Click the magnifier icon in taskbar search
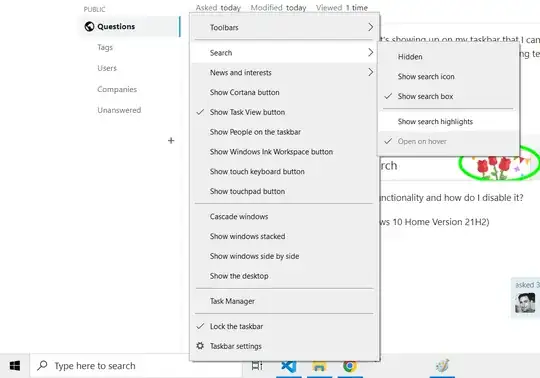The width and height of the screenshot is (540, 378). click(42, 365)
